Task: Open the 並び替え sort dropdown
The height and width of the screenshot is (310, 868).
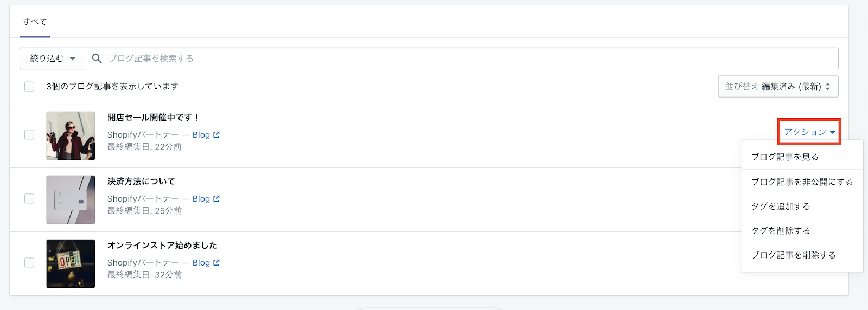Action: coord(778,87)
